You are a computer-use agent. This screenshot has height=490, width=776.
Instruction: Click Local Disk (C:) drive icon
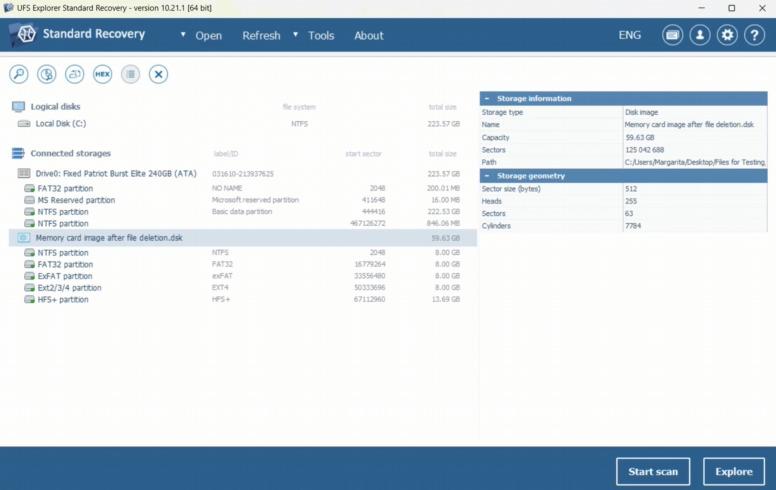pyautogui.click(x=24, y=124)
